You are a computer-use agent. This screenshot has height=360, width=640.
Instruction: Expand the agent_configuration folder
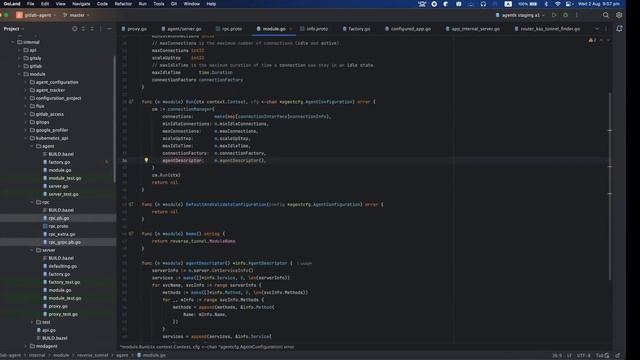point(26,82)
